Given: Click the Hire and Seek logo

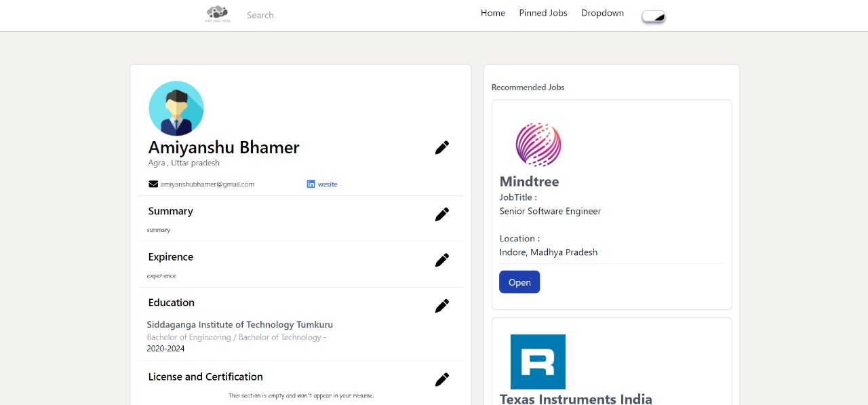Looking at the screenshot, I should pos(217,14).
